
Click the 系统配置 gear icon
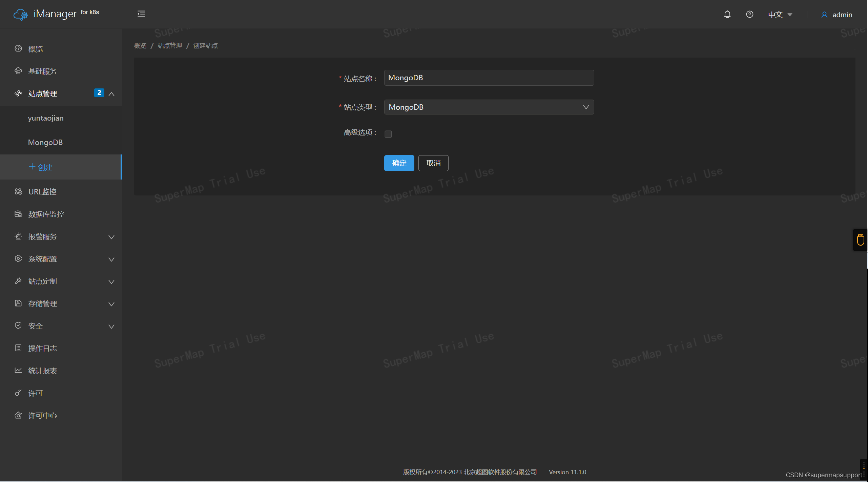[18, 258]
